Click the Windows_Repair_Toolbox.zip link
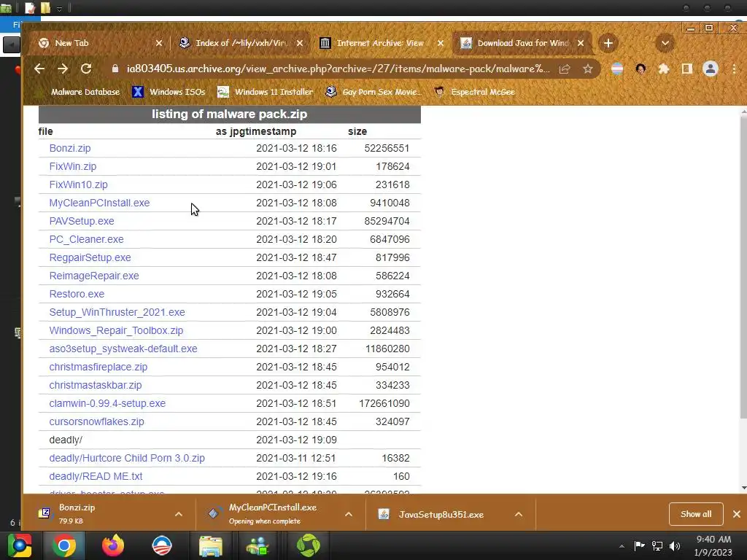Viewport: 747px width, 560px height. (x=116, y=330)
